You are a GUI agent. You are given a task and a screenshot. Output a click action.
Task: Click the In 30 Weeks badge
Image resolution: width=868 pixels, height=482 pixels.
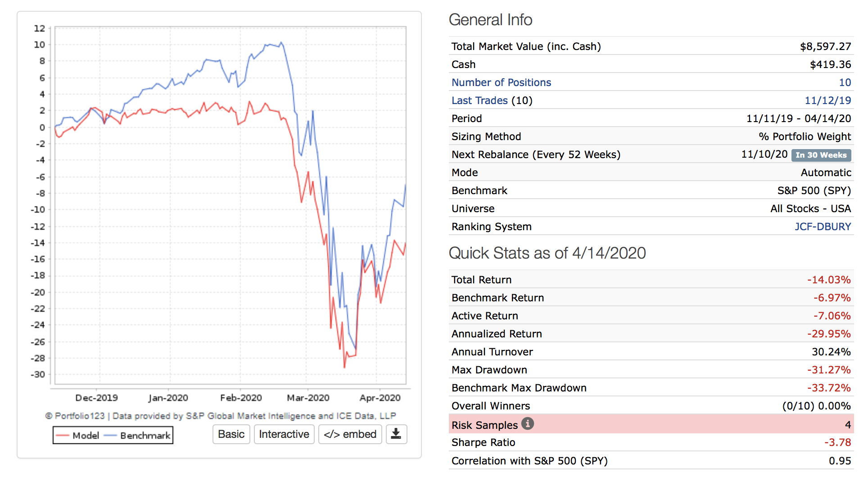point(821,155)
